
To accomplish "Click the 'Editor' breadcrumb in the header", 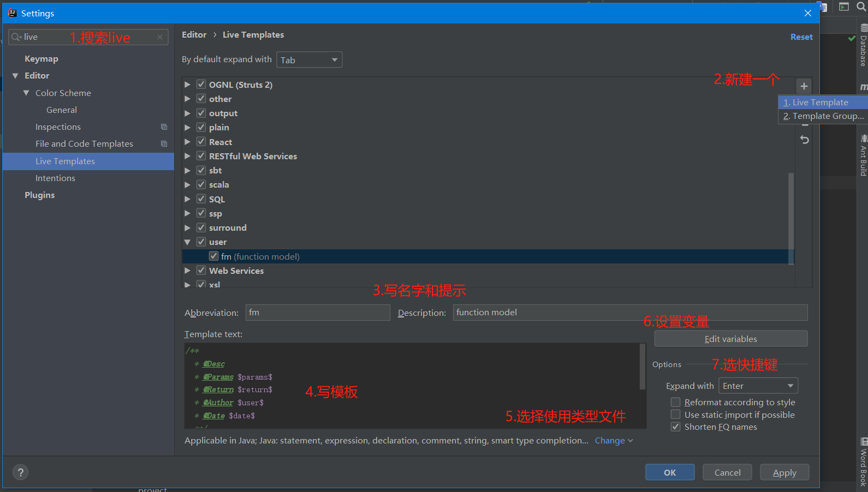I will pos(194,34).
